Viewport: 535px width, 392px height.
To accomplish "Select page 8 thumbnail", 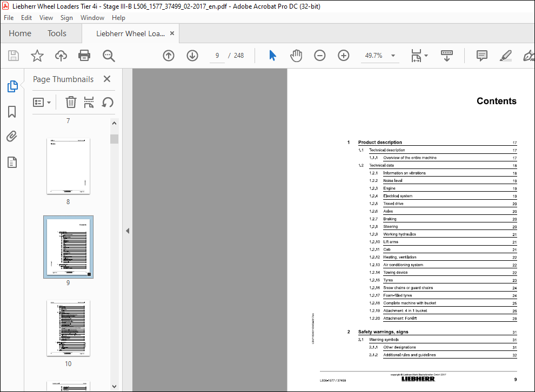I will pyautogui.click(x=68, y=166).
